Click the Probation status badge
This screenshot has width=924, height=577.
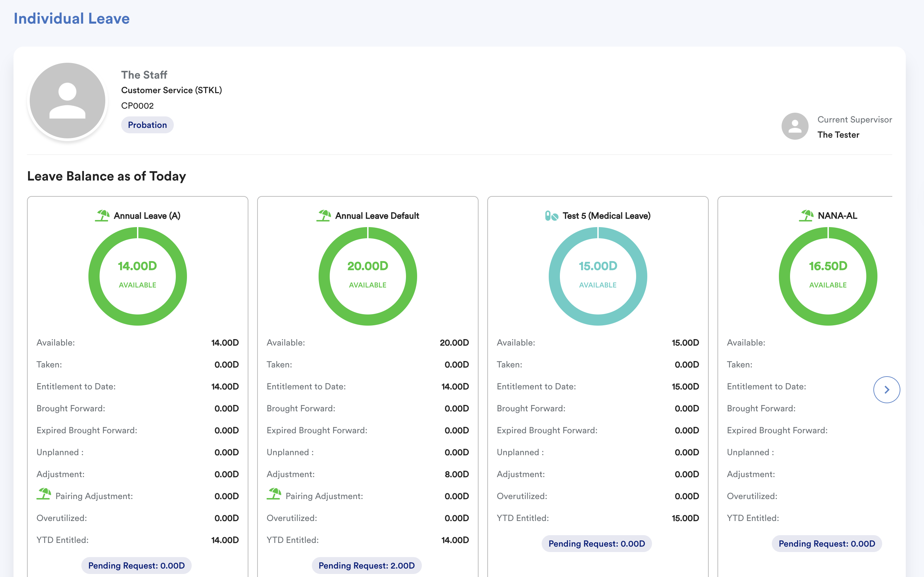147,125
